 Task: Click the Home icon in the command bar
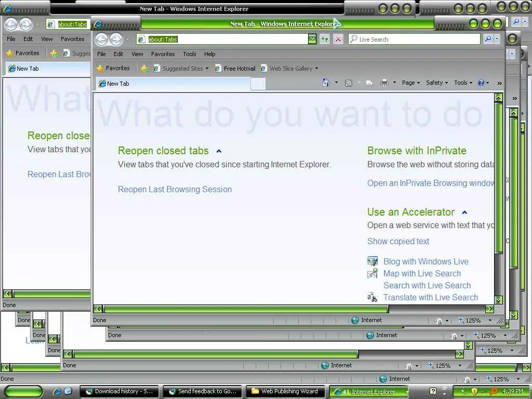click(326, 83)
